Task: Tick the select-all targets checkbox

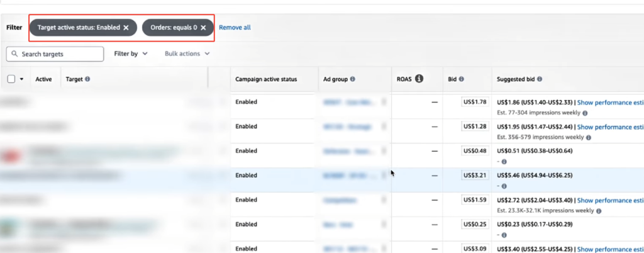Action: click(11, 79)
